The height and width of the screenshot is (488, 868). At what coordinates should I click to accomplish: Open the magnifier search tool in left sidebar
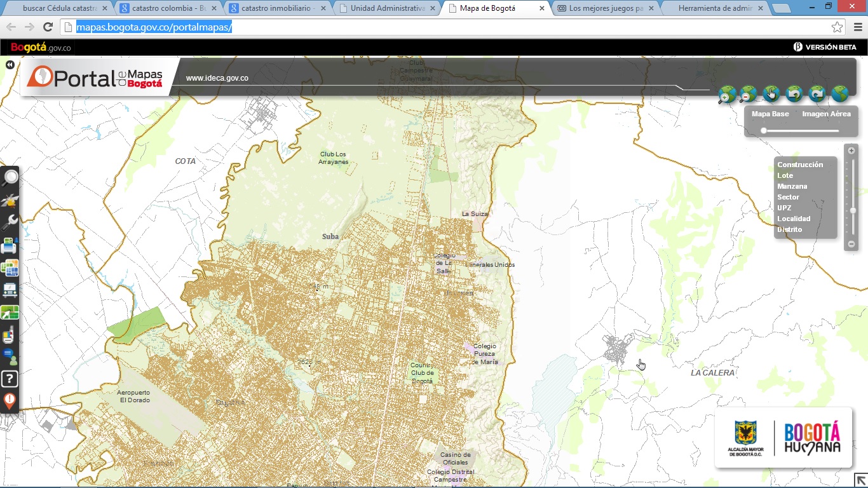click(x=10, y=177)
